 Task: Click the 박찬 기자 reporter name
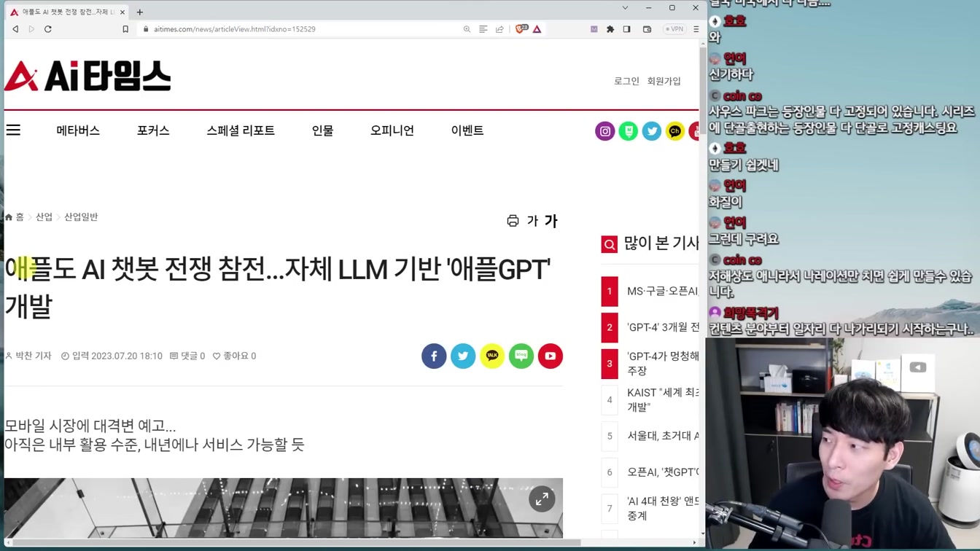(x=34, y=356)
